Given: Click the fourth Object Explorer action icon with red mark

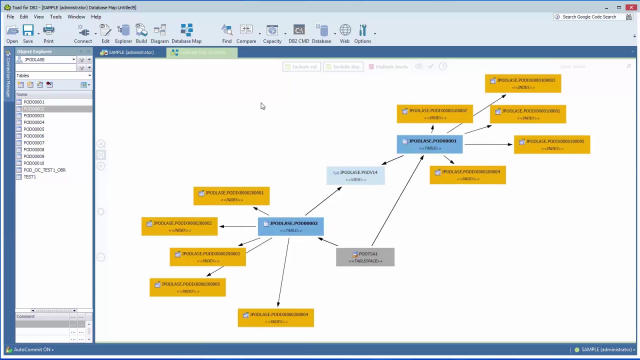Looking at the screenshot, I should (49, 85).
